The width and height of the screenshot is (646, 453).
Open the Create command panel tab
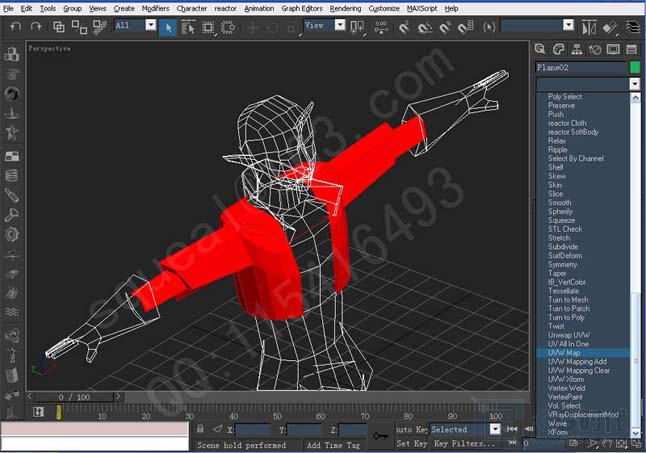540,49
